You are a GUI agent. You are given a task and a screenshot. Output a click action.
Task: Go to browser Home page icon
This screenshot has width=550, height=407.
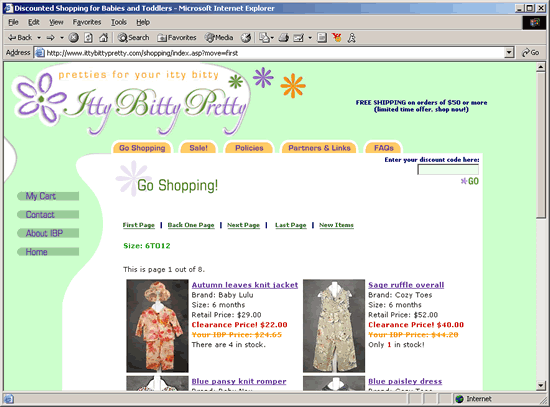coord(103,38)
